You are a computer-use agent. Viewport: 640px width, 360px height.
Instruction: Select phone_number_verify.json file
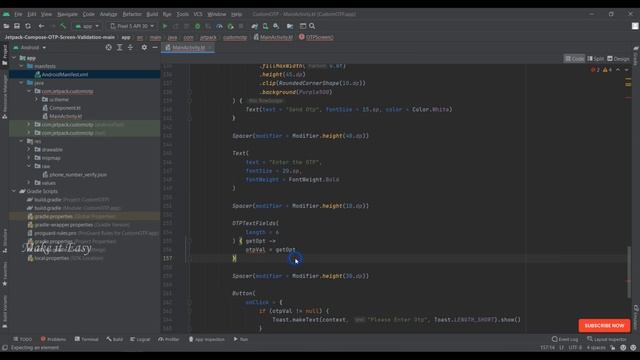78,175
